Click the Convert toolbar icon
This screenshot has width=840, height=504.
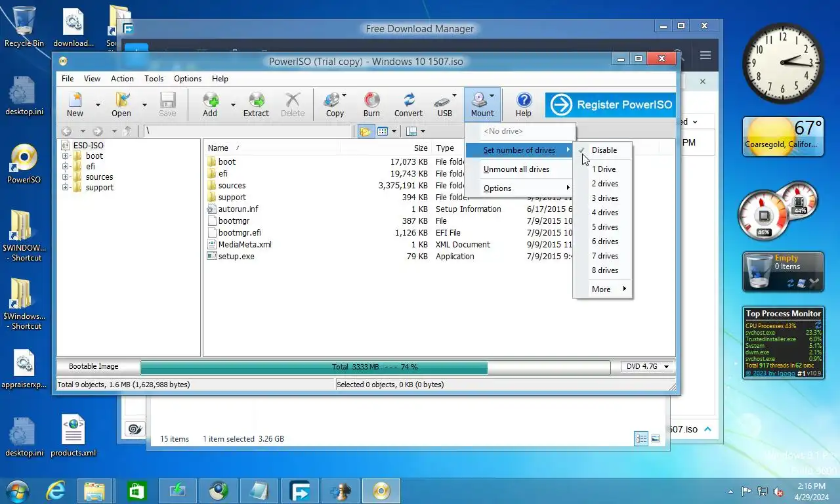tap(408, 104)
